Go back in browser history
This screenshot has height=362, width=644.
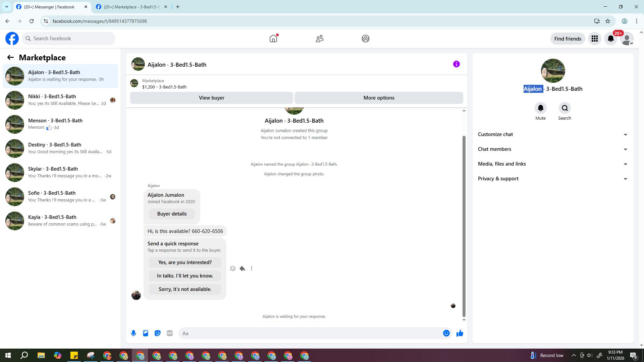[x=7, y=21]
